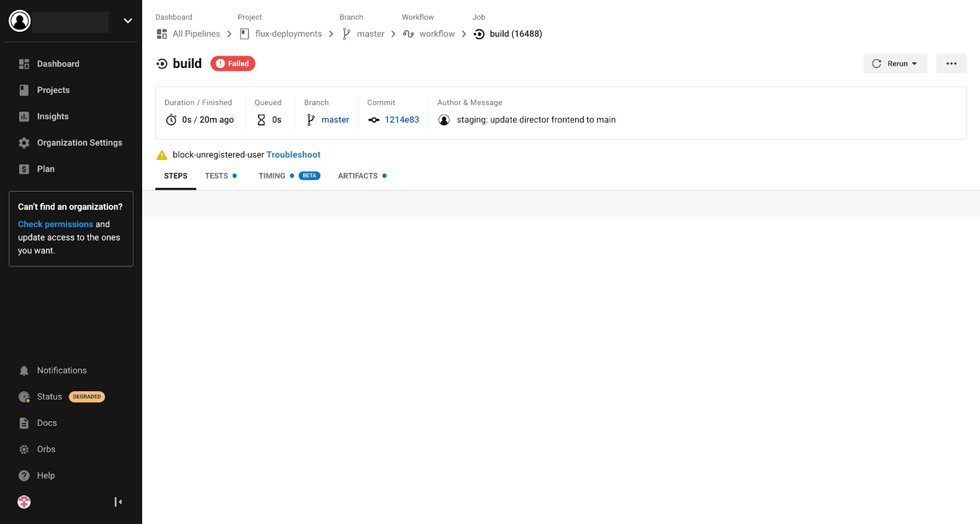Open the Rerun dropdown
980x524 pixels.
[x=895, y=64]
